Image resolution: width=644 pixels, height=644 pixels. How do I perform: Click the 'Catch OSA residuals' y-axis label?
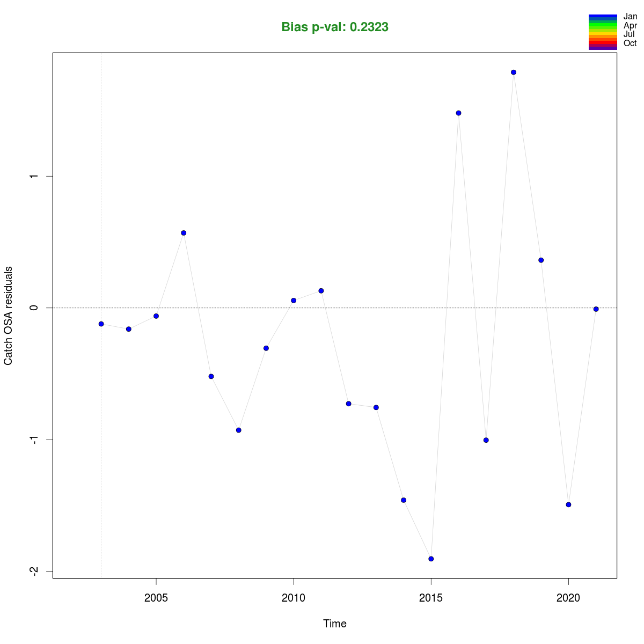click(x=9, y=316)
